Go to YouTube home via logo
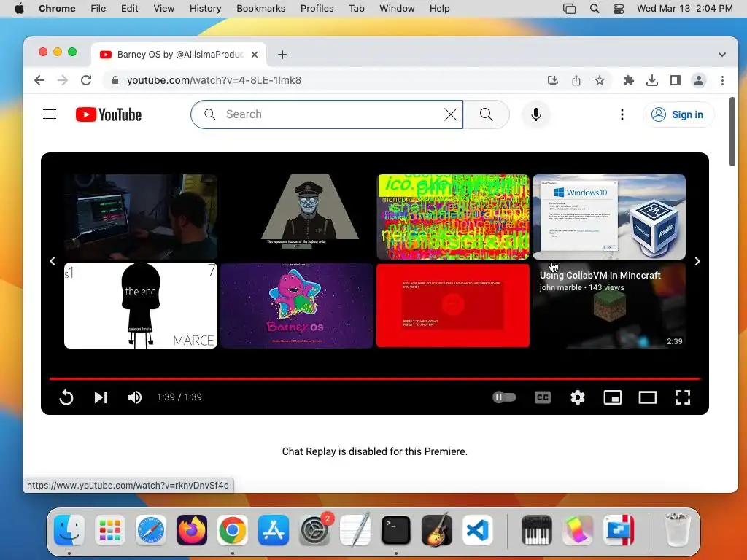This screenshot has height=560, width=747. tap(109, 114)
